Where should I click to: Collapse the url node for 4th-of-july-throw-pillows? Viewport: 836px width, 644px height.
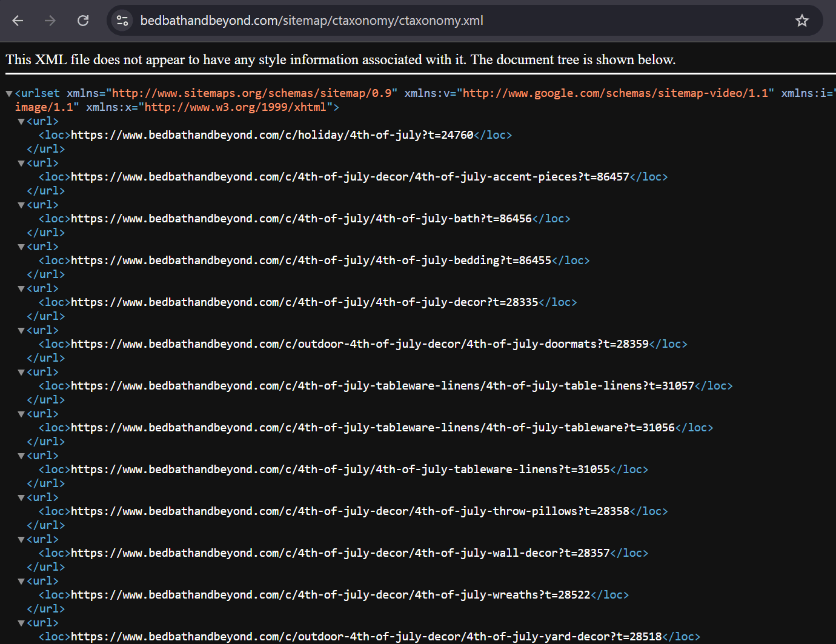pyautogui.click(x=21, y=498)
